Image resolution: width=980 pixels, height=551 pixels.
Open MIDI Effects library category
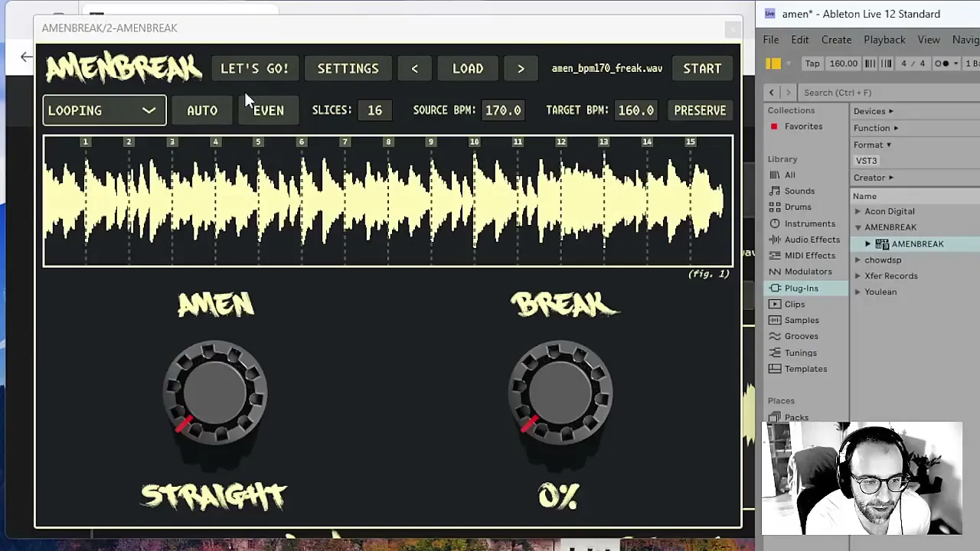tap(809, 256)
